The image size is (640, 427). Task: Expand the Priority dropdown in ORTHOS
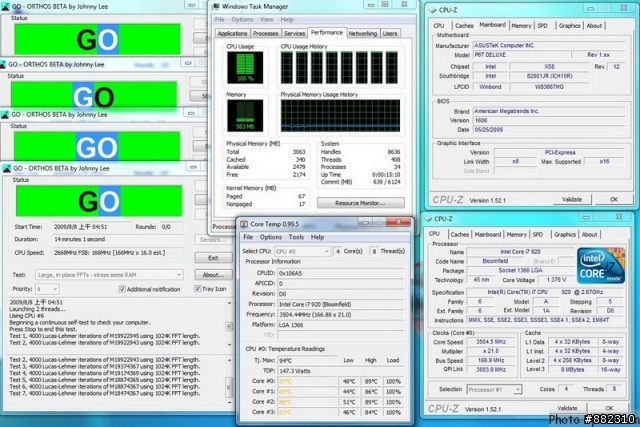[47, 289]
